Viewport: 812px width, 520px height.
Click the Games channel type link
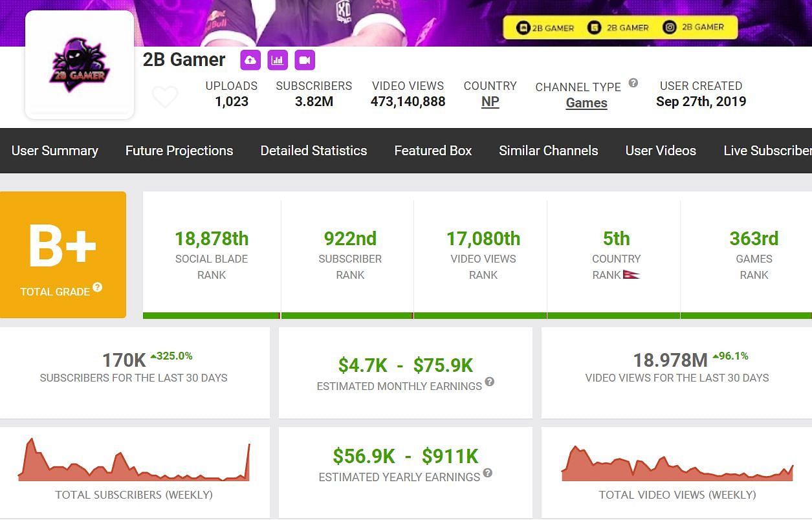[x=586, y=103]
